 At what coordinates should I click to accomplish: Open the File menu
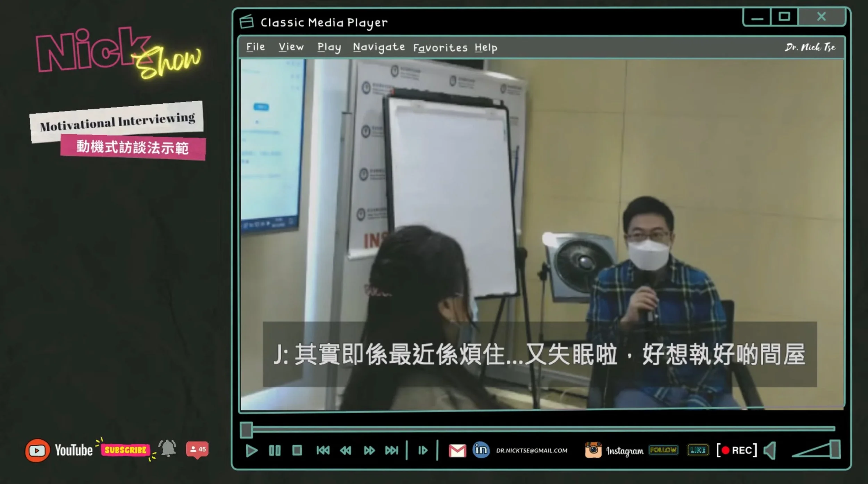pos(256,47)
